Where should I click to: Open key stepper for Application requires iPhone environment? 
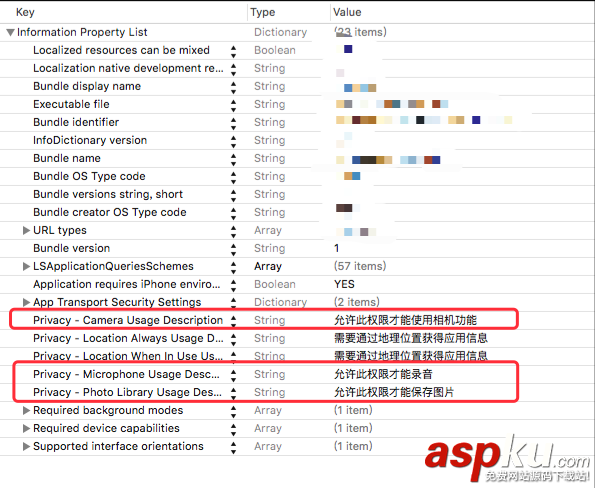[233, 285]
